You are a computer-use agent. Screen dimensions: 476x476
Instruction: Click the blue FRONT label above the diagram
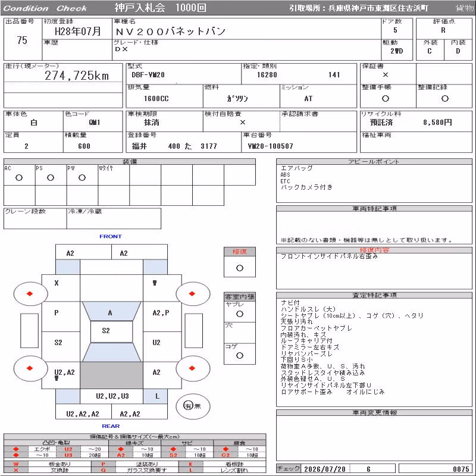pos(111,236)
